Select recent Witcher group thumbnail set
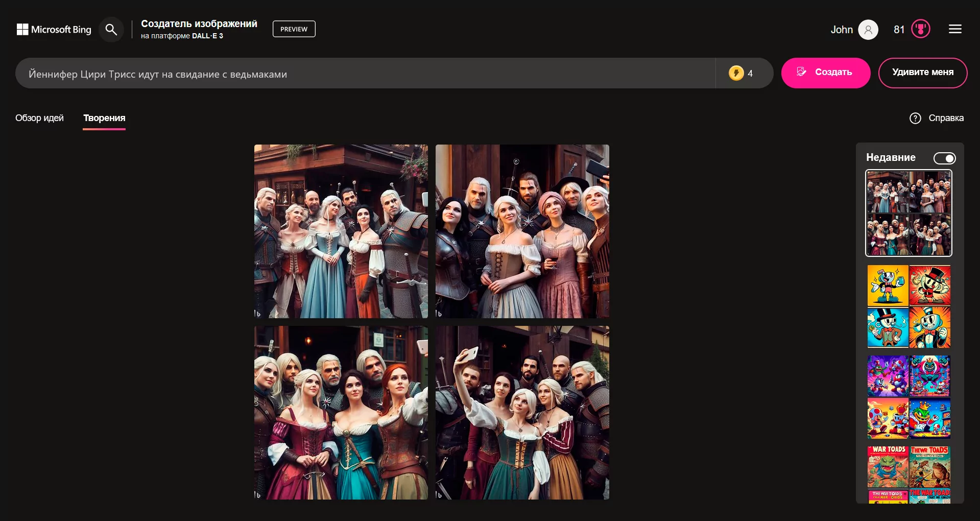980x521 pixels. point(909,213)
